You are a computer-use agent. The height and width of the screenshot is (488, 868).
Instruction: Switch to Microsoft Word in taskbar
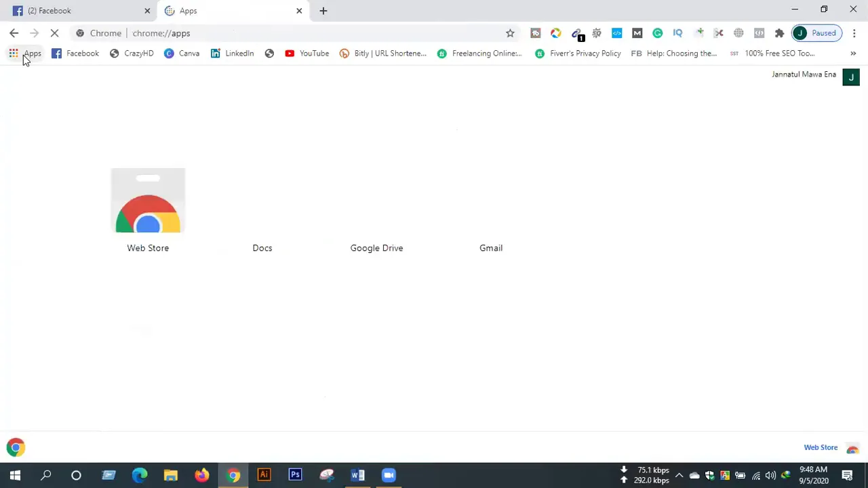click(x=357, y=475)
